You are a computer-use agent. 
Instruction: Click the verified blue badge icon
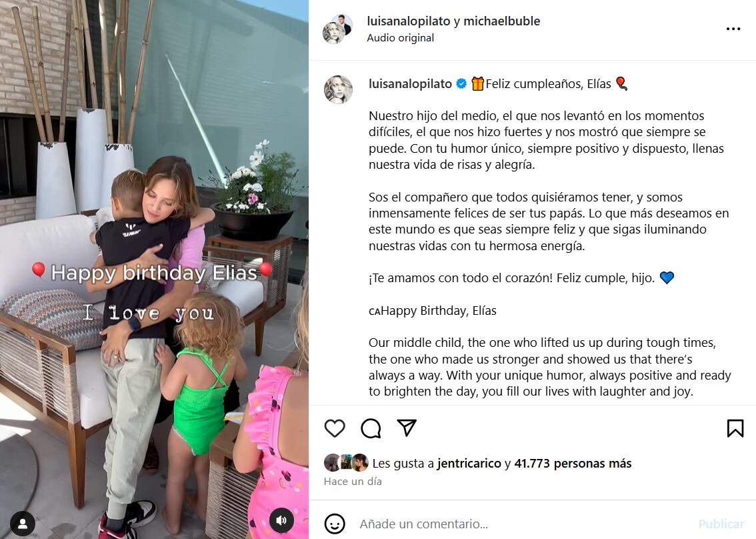461,83
